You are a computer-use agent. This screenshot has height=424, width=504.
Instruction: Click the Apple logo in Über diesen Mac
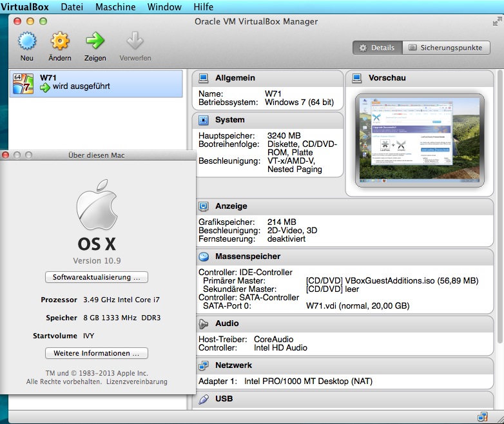[x=97, y=205]
